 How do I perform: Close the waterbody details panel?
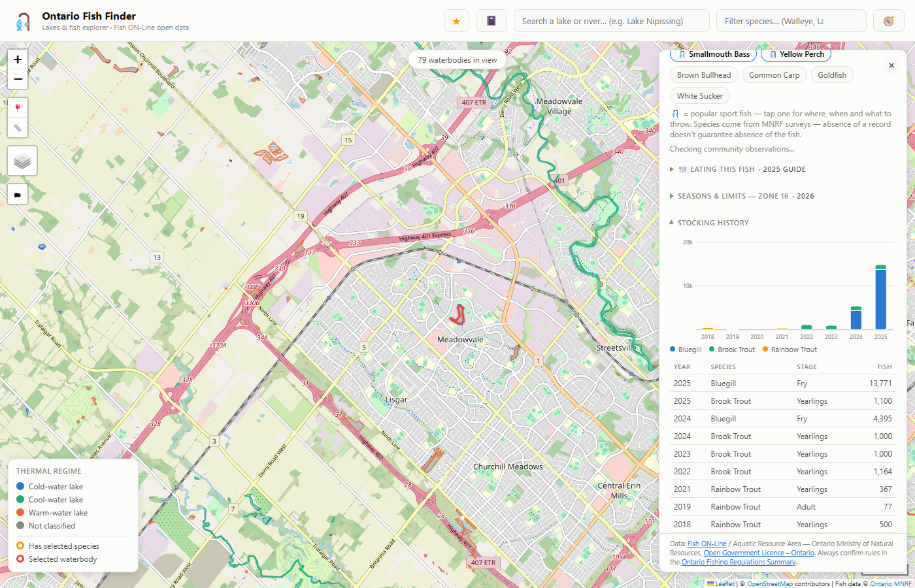pyautogui.click(x=891, y=65)
